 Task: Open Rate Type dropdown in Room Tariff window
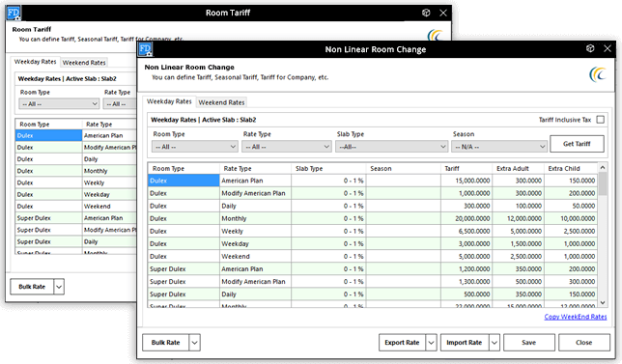120,104
